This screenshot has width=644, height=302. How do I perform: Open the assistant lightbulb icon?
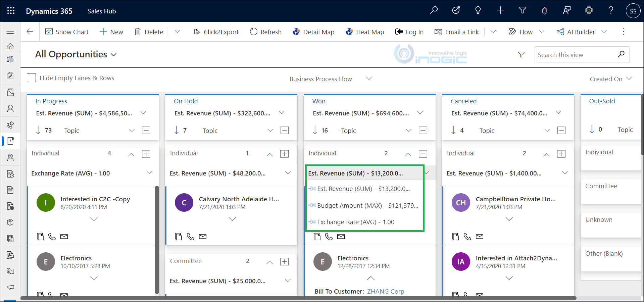pyautogui.click(x=478, y=10)
